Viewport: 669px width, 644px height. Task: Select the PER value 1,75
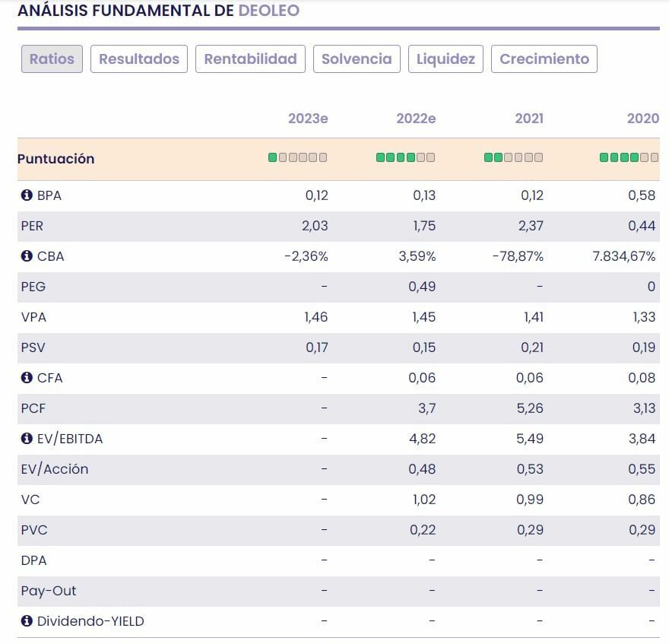click(x=424, y=226)
